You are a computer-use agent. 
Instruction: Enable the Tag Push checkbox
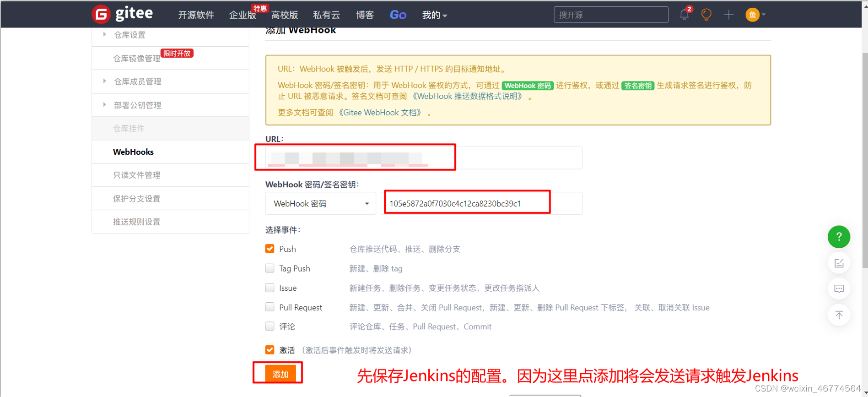[270, 268]
